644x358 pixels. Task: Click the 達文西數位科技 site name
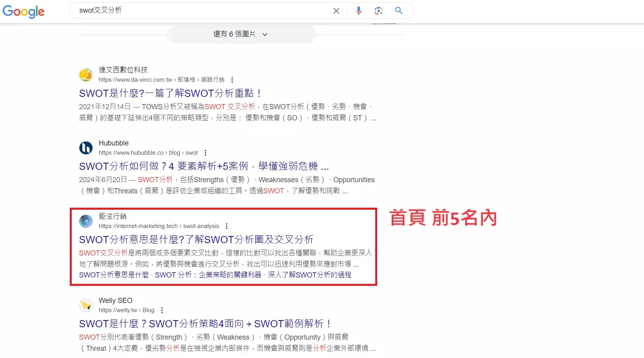tap(123, 70)
